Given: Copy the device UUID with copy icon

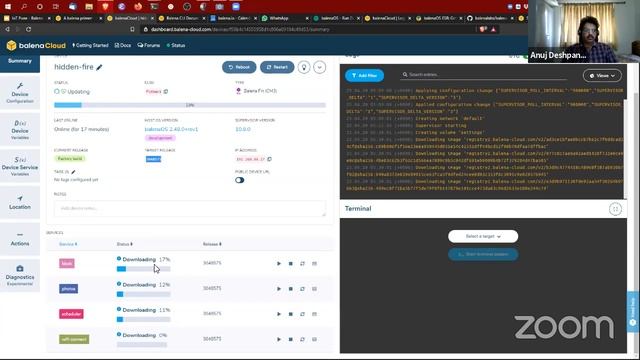Looking at the screenshot, I should pyautogui.click(x=166, y=91).
